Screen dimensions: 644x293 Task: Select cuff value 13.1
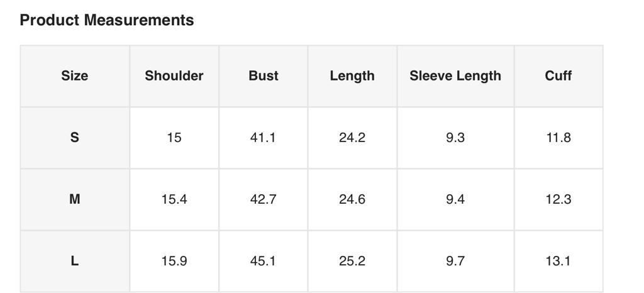558,261
